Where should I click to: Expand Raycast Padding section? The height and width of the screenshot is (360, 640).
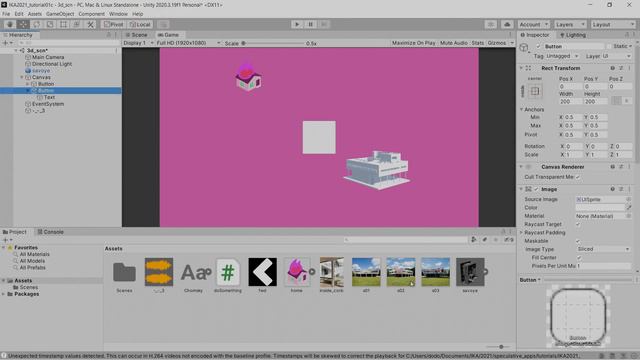522,233
